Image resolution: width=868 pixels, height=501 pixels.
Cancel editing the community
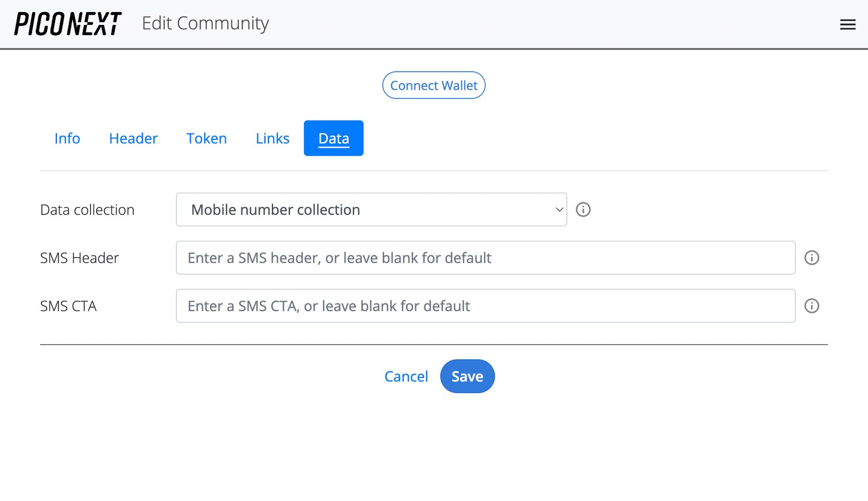(x=406, y=376)
